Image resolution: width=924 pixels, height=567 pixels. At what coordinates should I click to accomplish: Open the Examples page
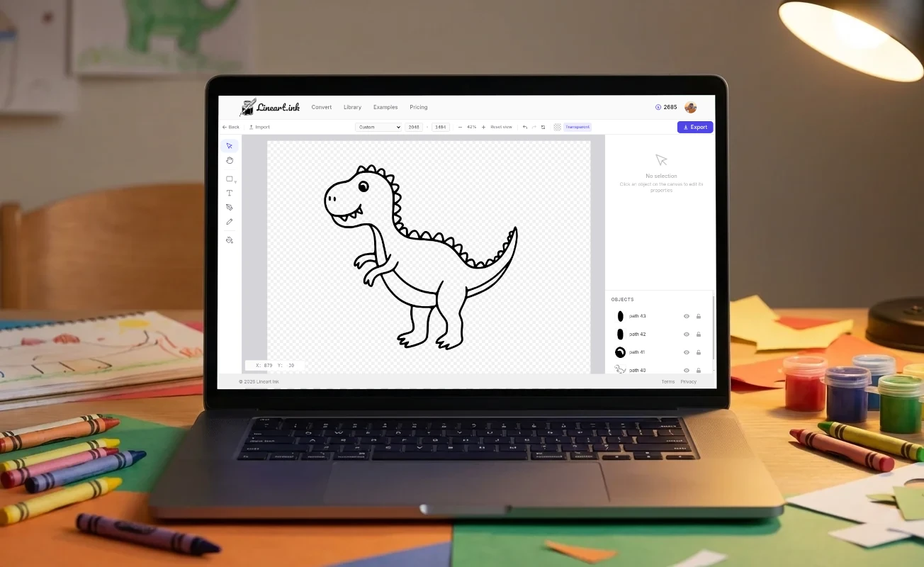(x=385, y=107)
